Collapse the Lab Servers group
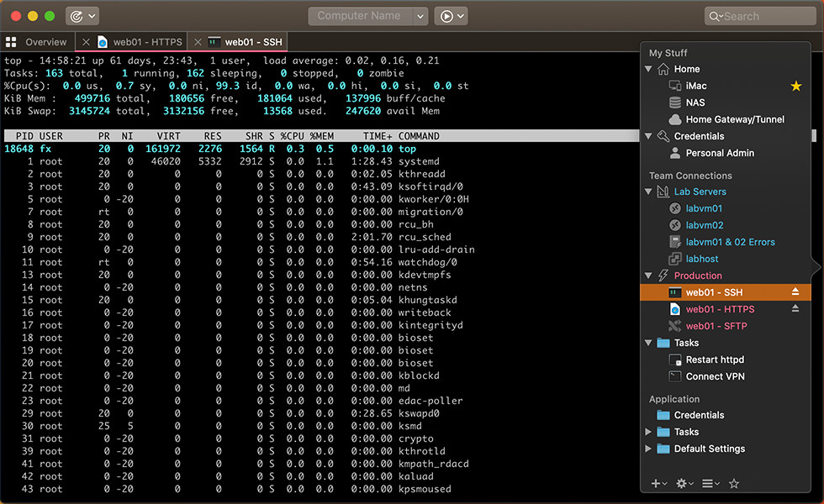Viewport: 824px width, 504px height. pyautogui.click(x=648, y=192)
